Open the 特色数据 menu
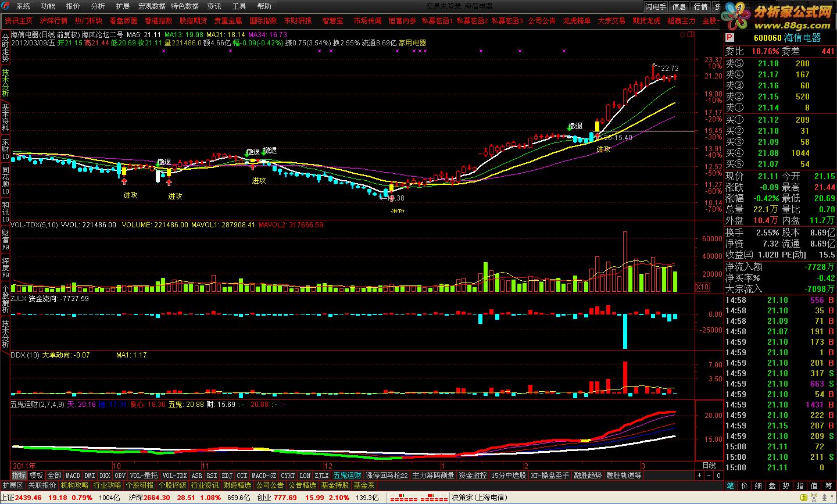The height and width of the screenshot is (504, 837). [185, 6]
